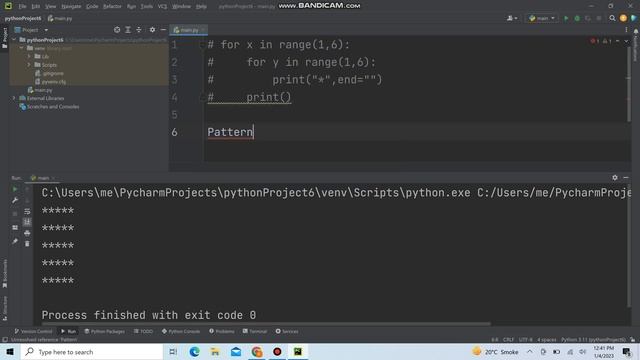640x360 pixels.
Task: Click pythonProject6 breadcrumb in navigation bar
Action: (23, 18)
